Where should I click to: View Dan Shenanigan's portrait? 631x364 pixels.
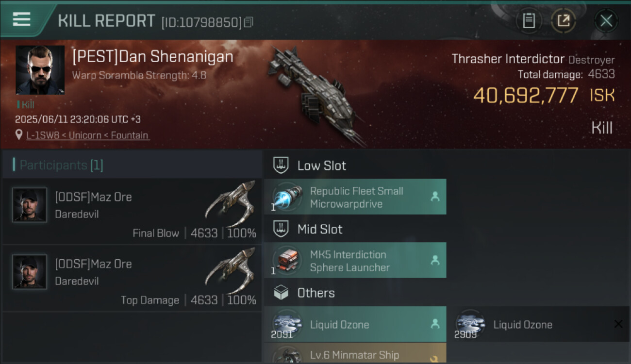click(40, 70)
